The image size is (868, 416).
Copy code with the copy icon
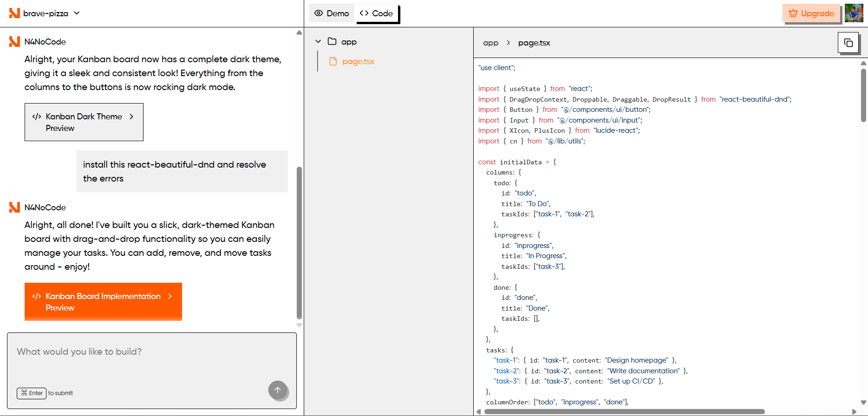pos(848,43)
